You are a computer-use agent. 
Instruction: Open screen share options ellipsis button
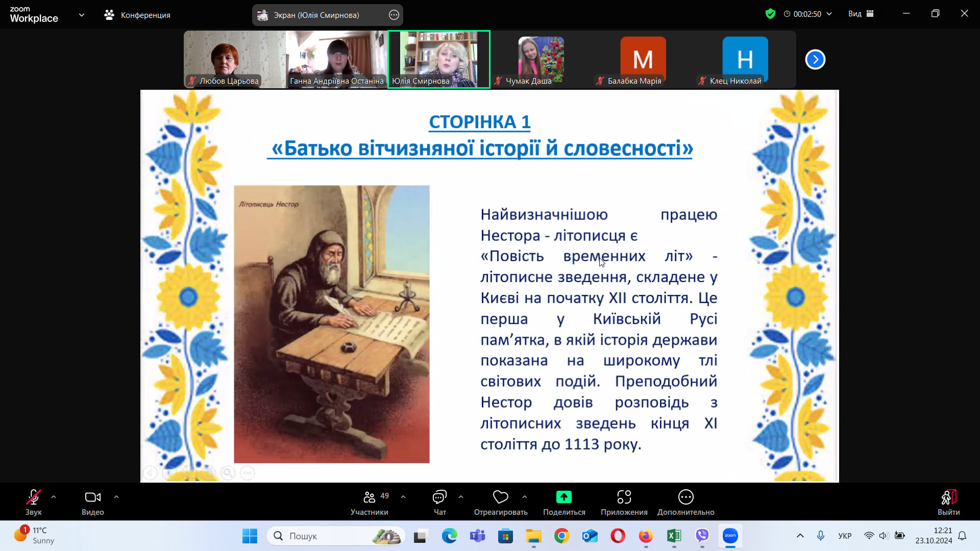tap(394, 15)
